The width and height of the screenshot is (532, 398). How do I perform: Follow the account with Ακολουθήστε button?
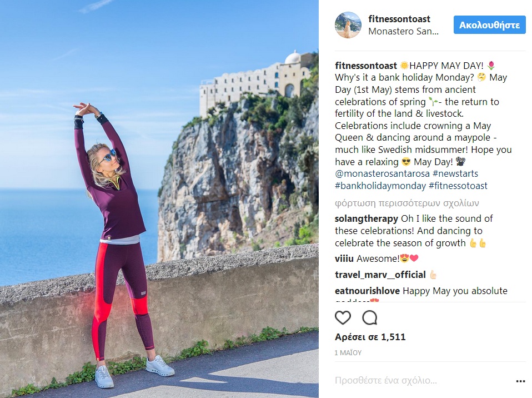tap(489, 25)
